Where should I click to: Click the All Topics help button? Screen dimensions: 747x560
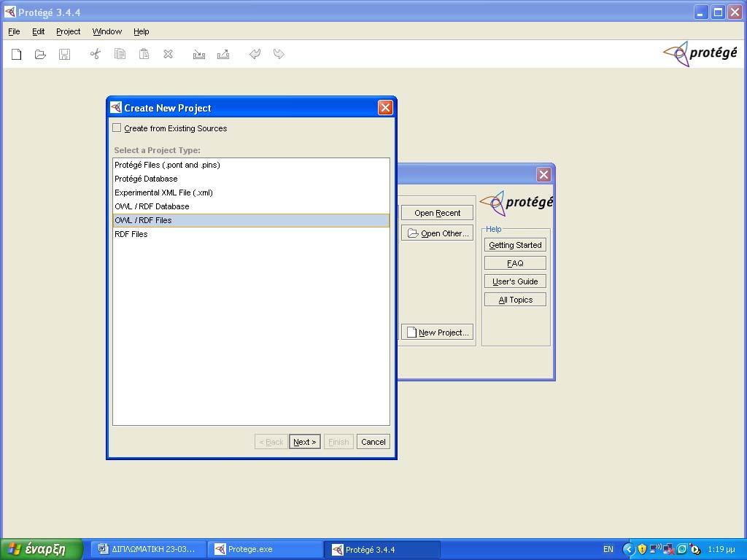tap(515, 300)
